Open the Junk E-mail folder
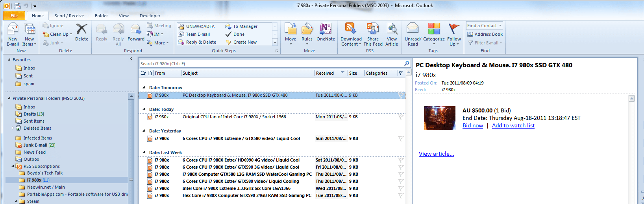The height and width of the screenshot is (204, 644). pyautogui.click(x=35, y=145)
